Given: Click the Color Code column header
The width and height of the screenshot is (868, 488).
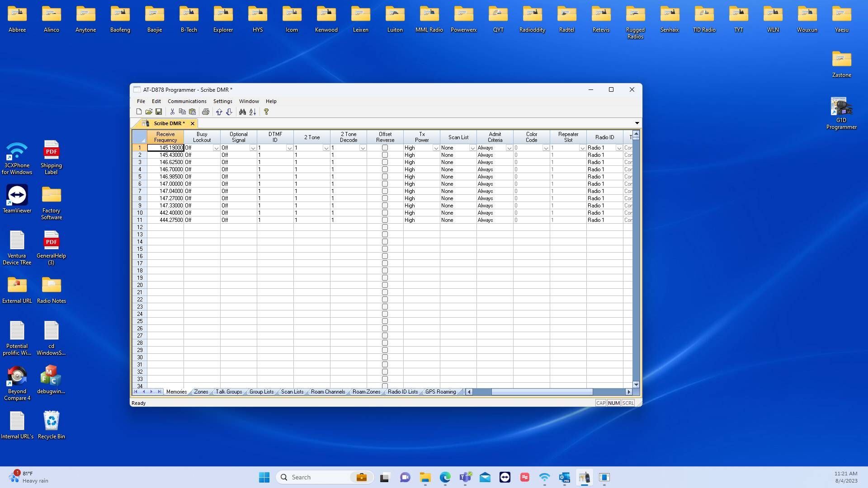Looking at the screenshot, I should [532, 137].
